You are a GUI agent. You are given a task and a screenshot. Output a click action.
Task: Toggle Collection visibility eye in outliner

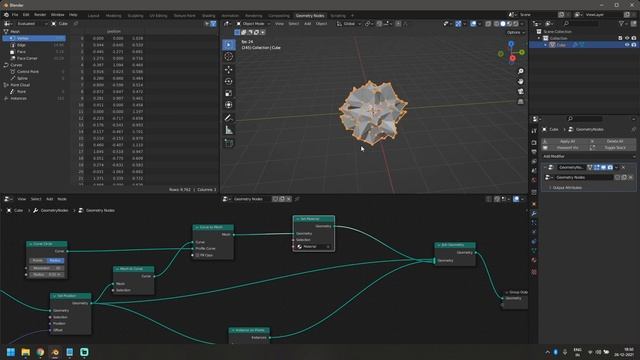(627, 38)
